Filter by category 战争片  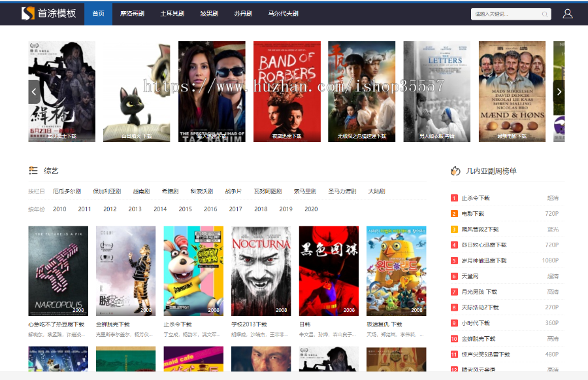[x=233, y=191]
